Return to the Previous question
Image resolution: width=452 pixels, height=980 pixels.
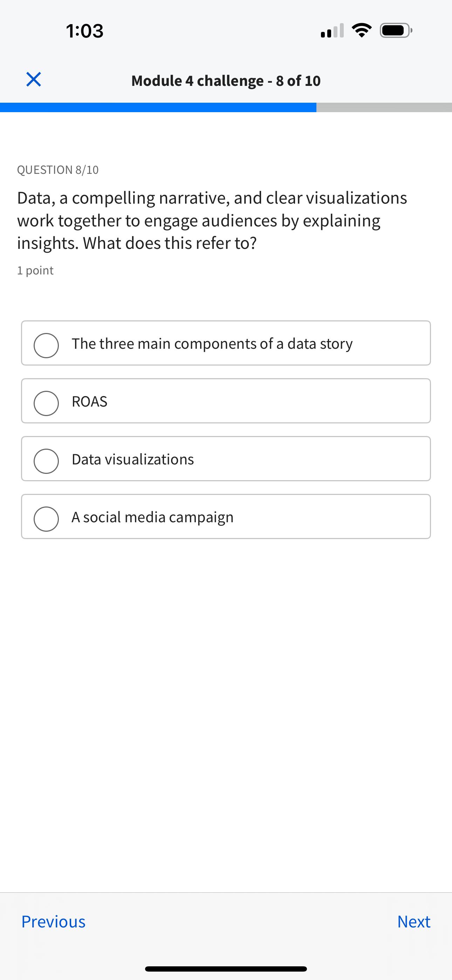54,922
